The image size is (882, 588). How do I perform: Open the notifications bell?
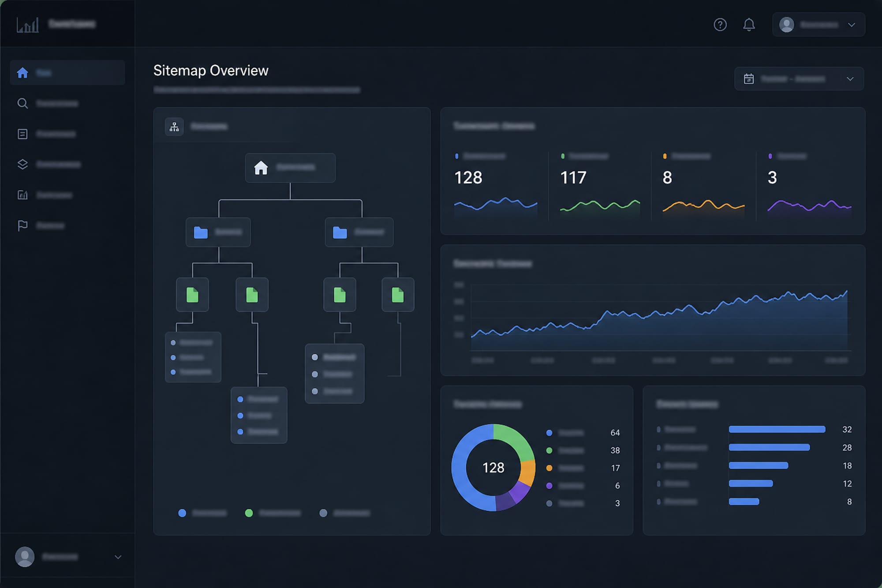coord(749,25)
